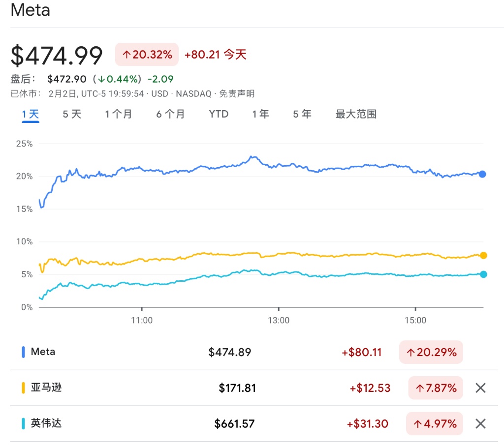The width and height of the screenshot is (504, 445).
Task: Click the 20.32% change badge beside price
Action: 147,55
